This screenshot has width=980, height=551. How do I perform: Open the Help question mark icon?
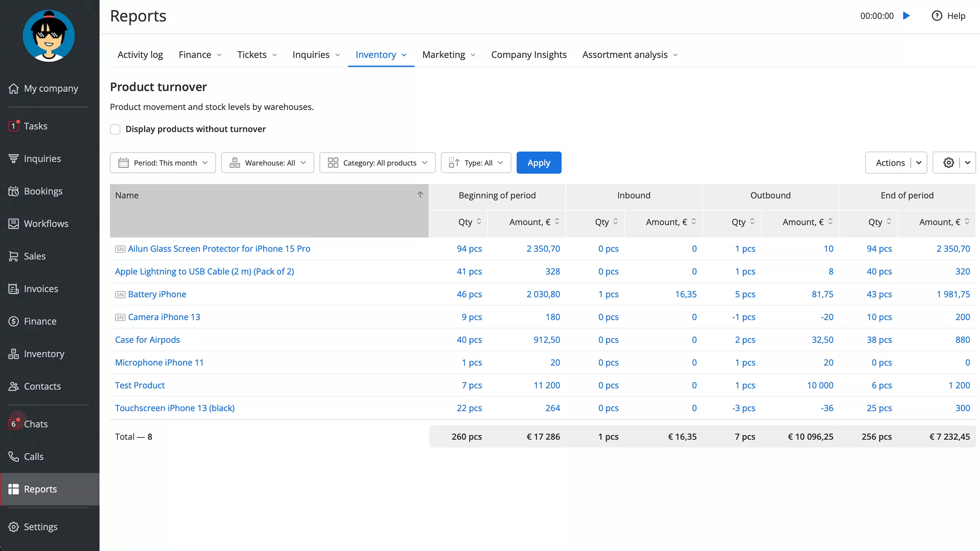click(936, 16)
